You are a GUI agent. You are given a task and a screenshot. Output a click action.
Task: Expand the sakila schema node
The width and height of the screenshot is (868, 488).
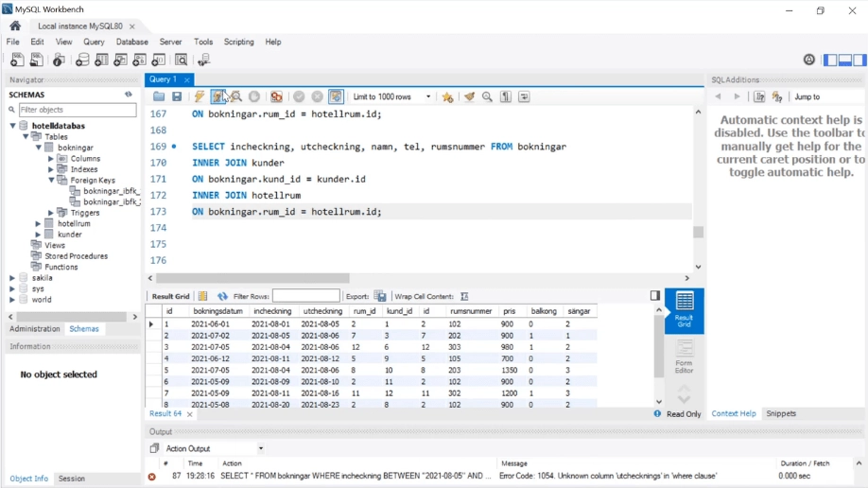click(12, 278)
